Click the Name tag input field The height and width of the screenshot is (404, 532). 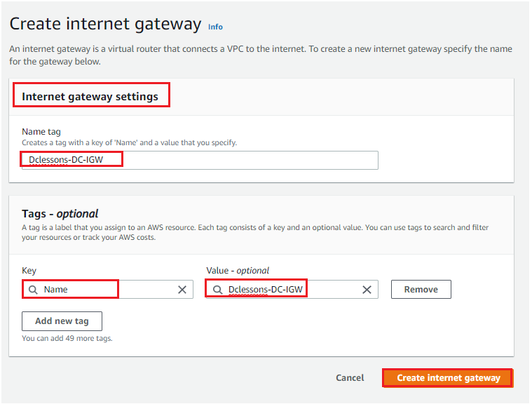click(200, 160)
